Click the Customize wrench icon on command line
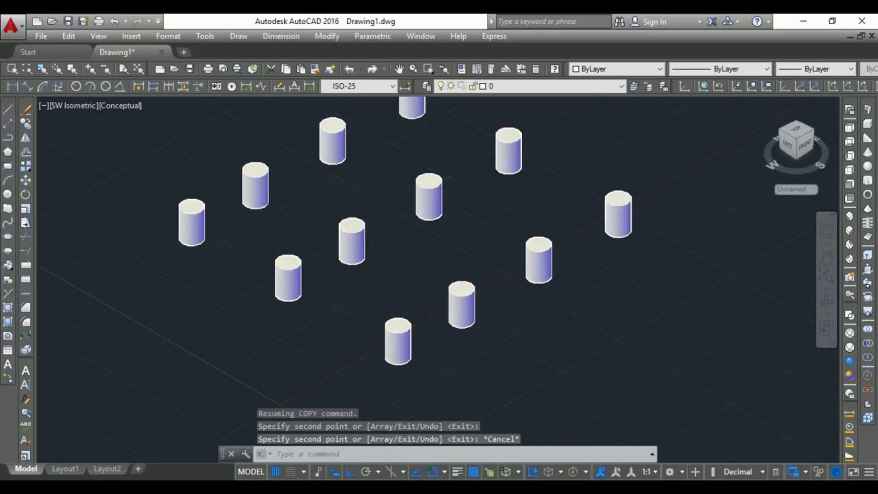 coord(246,454)
